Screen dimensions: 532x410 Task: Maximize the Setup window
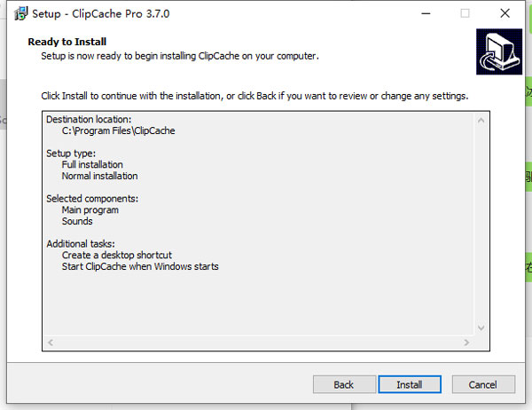point(465,14)
